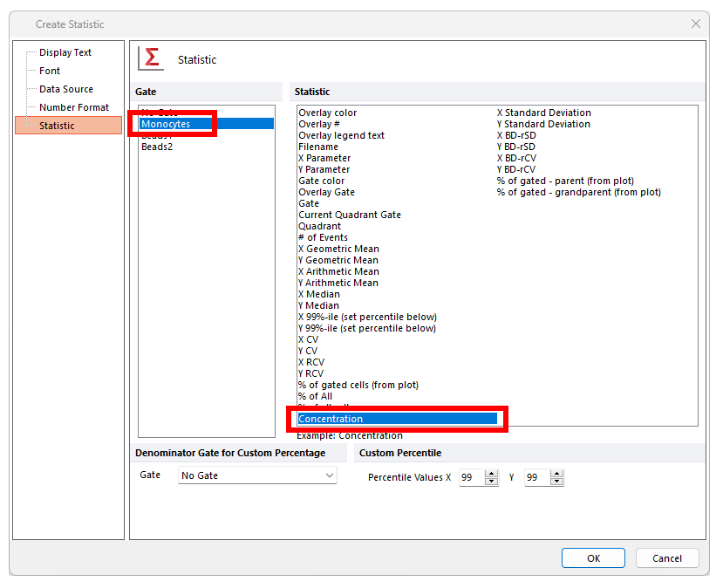Viewport: 723px width, 588px height.
Task: Open the Display Text page
Action: (x=65, y=52)
